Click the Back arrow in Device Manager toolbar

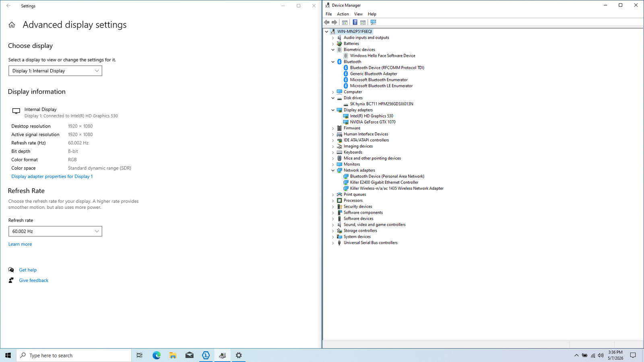pos(327,23)
